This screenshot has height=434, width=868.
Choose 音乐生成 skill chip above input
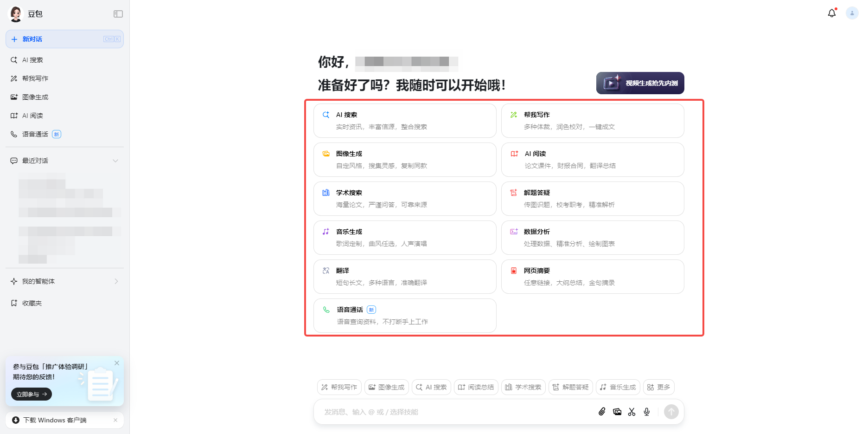(x=618, y=387)
